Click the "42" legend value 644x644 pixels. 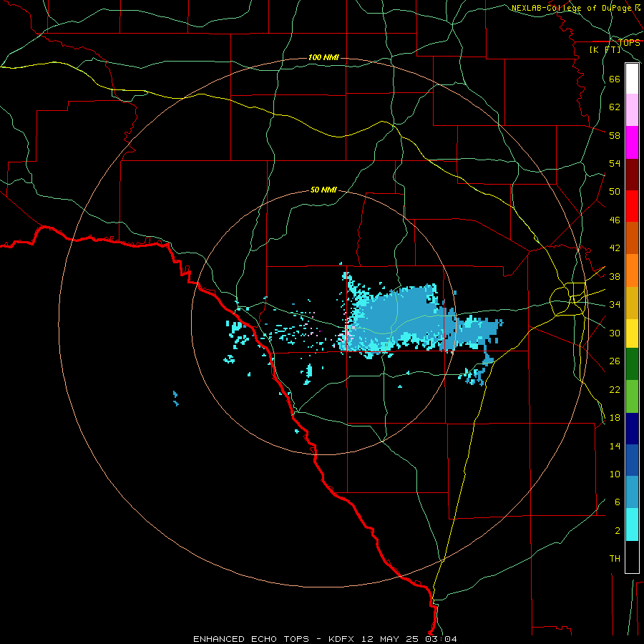(615, 248)
